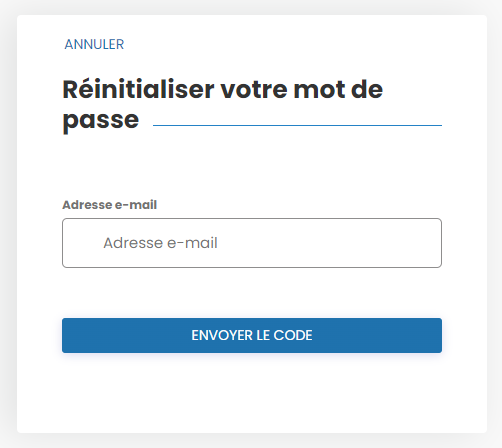The width and height of the screenshot is (502, 448).
Task: Activate the e-mail address text box
Action: (252, 243)
